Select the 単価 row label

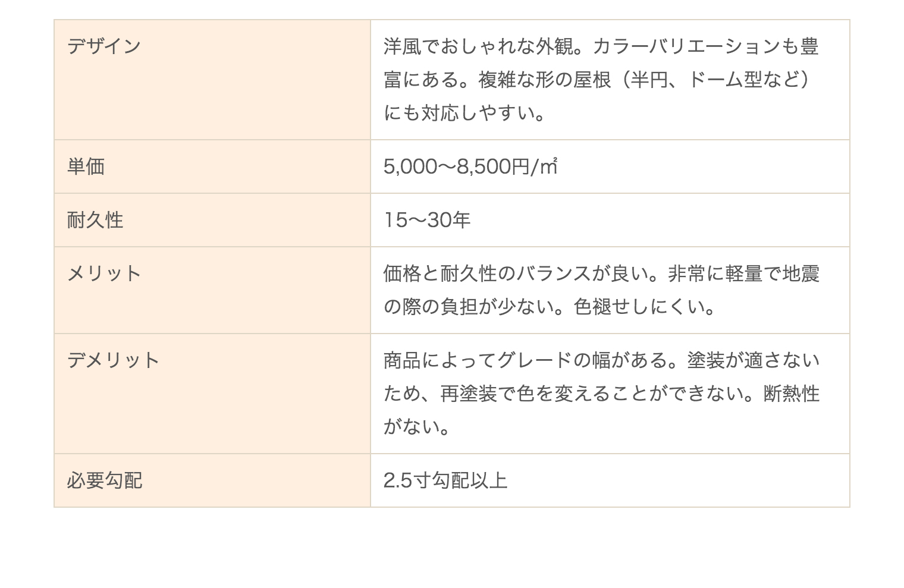212,166
